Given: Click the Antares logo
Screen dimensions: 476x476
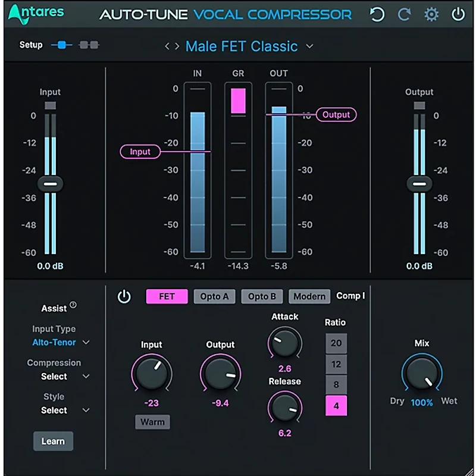Looking at the screenshot, I should [36, 14].
